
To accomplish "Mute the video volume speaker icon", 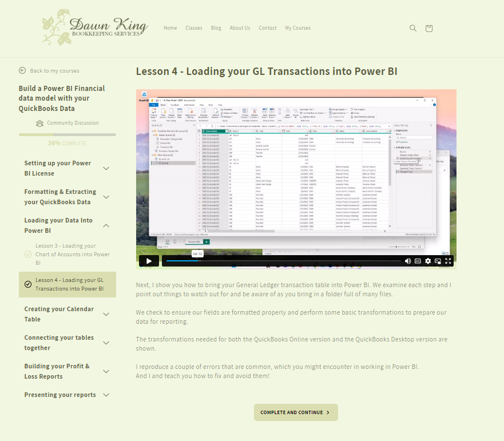I will click(408, 261).
